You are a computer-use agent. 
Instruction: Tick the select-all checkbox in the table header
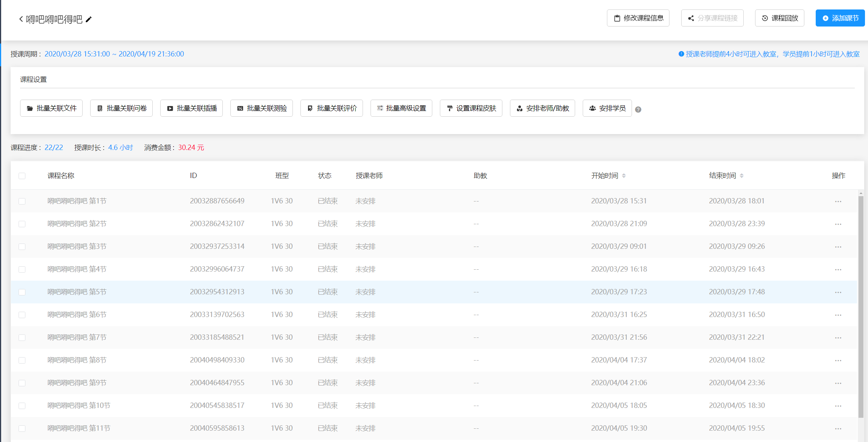(22, 176)
